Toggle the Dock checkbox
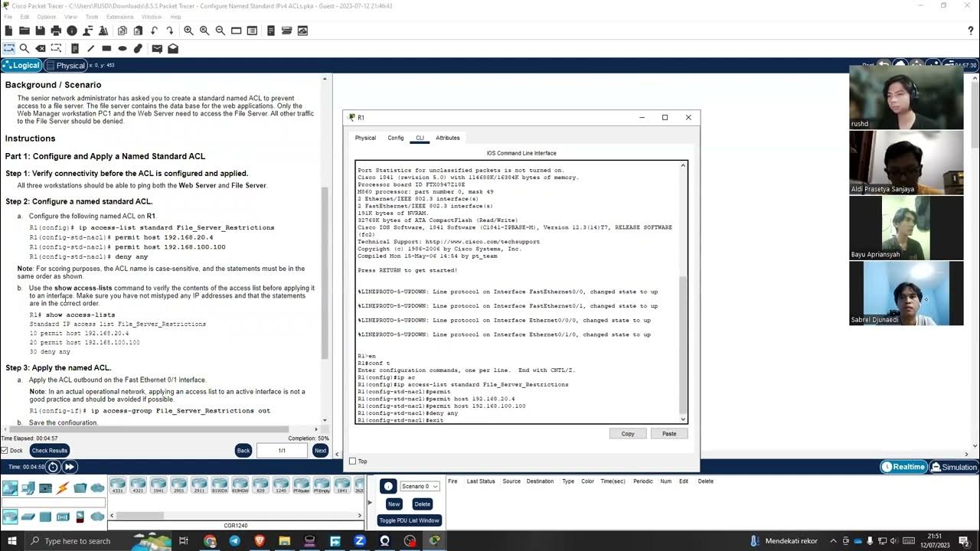Screen dimensions: 980x551 (5, 450)
